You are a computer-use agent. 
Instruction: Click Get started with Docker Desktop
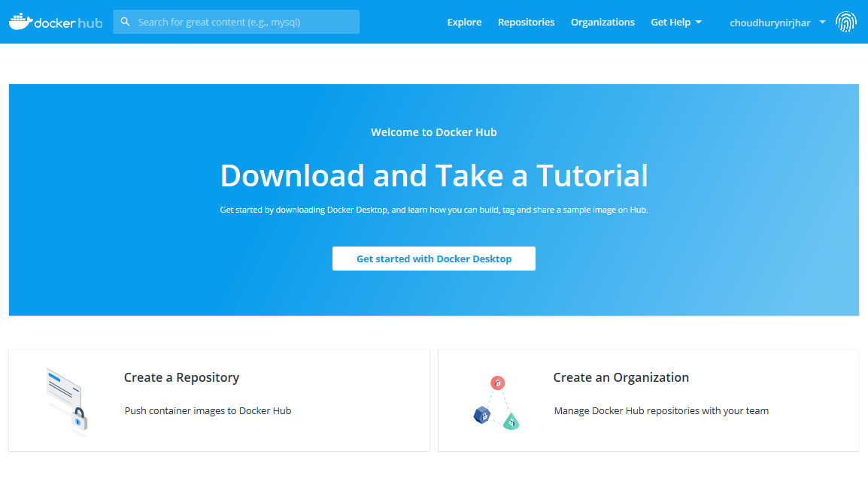point(434,259)
